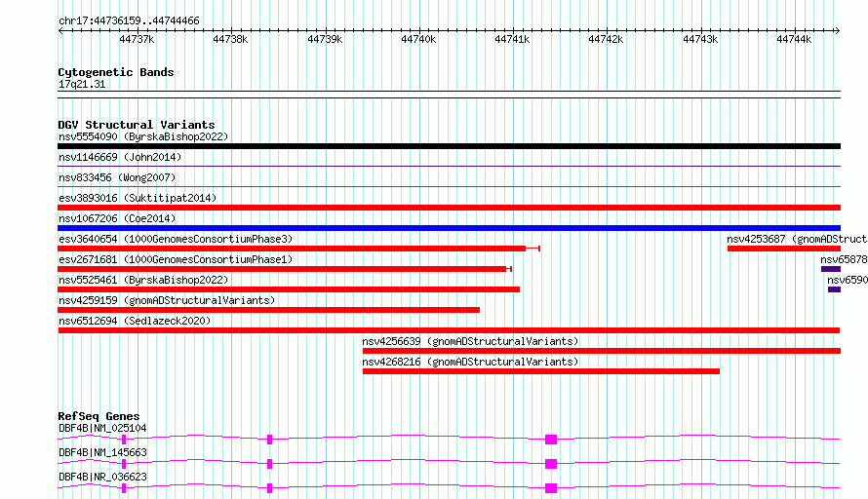Select the red nsv4256639 variant bar
This screenshot has height=499, width=868.
pyautogui.click(x=602, y=351)
